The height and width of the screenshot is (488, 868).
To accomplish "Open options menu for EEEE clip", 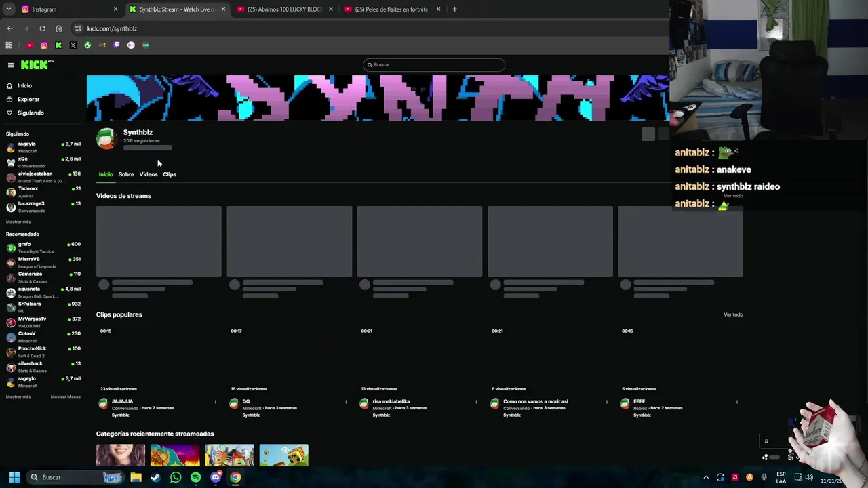I will coord(736,402).
